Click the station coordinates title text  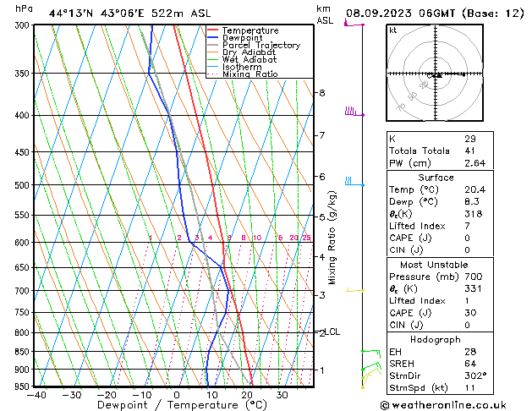pyautogui.click(x=129, y=14)
